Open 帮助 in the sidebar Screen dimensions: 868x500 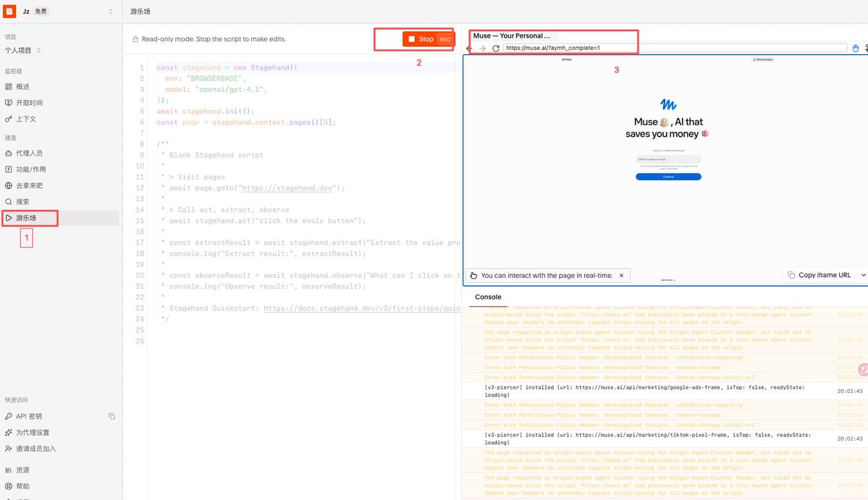[22, 486]
